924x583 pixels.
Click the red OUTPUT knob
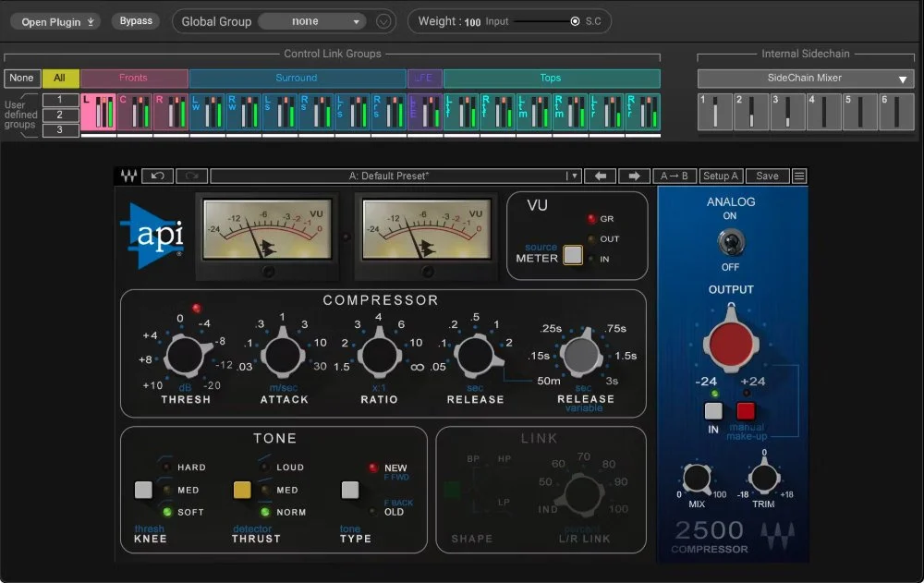tap(731, 344)
